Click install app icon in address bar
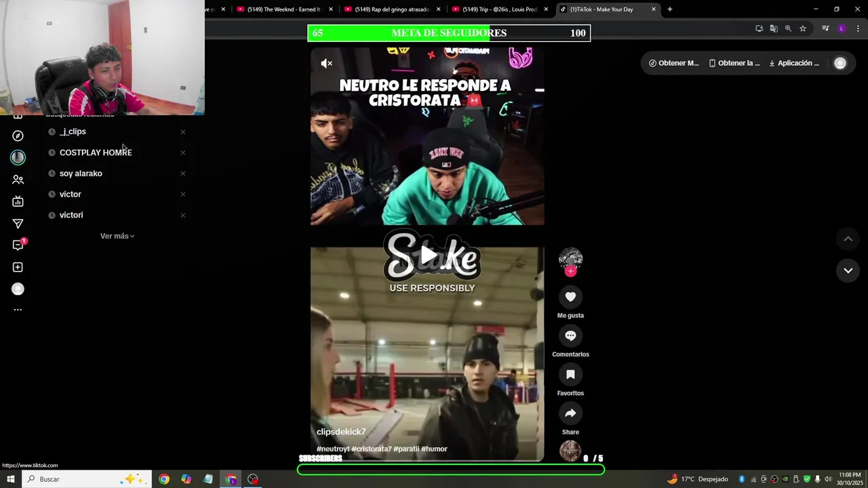The height and width of the screenshot is (488, 868). tap(759, 28)
